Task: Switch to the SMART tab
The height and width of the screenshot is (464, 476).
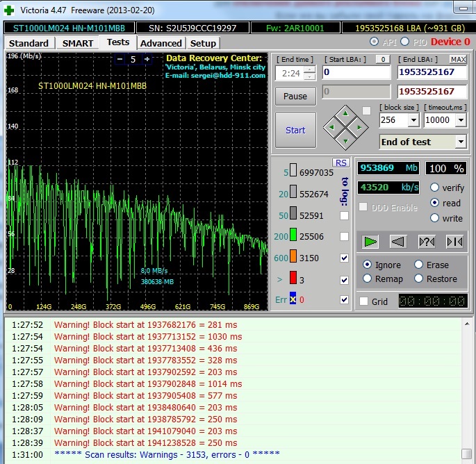Action: tap(78, 43)
